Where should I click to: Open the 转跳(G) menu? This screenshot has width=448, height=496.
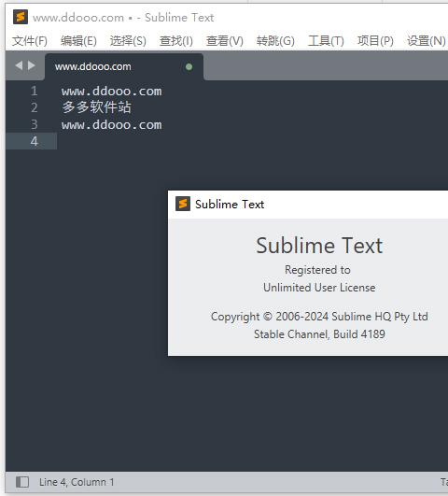pos(275,41)
